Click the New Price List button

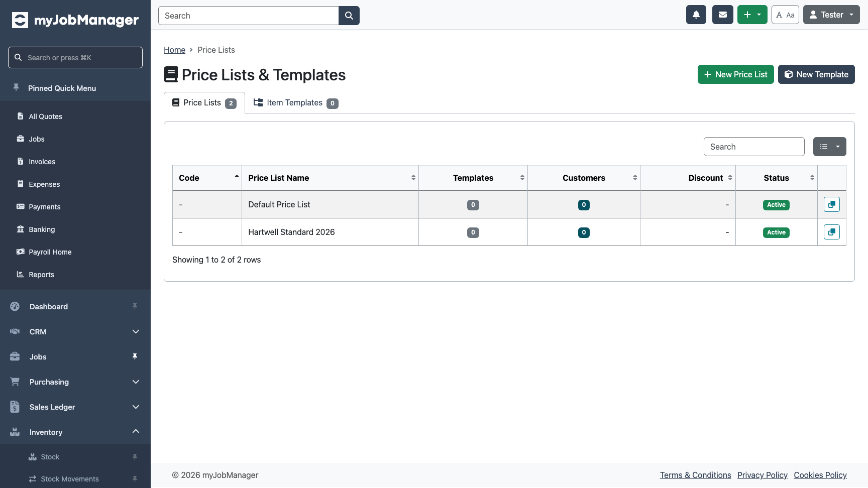[x=736, y=74]
